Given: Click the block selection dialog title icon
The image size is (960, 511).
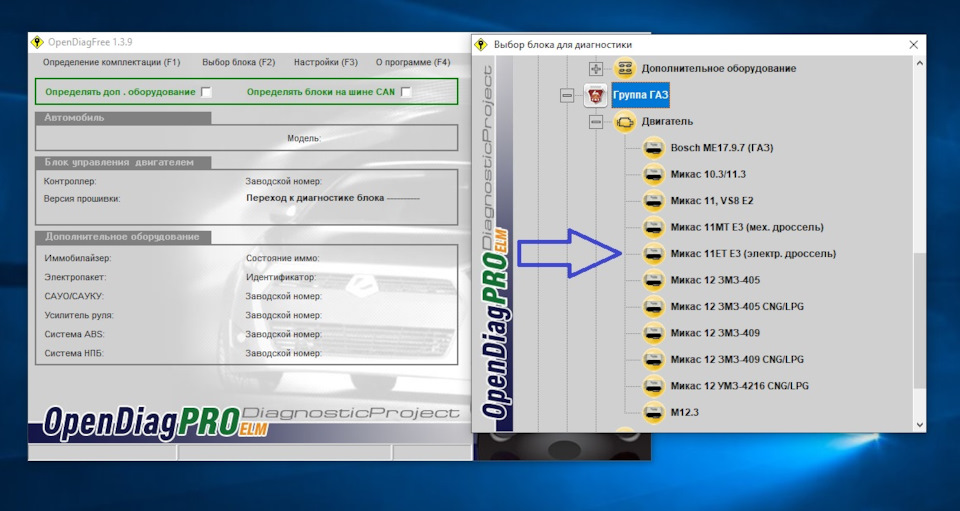Looking at the screenshot, I should point(481,45).
